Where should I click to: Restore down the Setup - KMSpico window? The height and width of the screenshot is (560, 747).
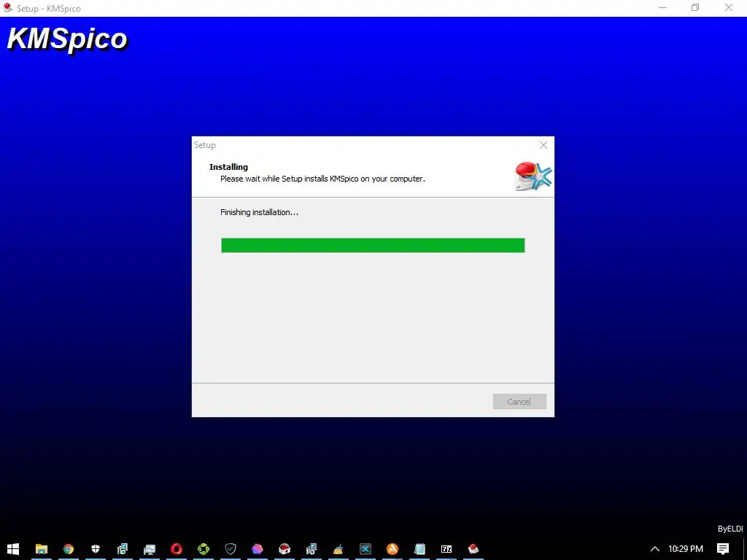click(695, 7)
